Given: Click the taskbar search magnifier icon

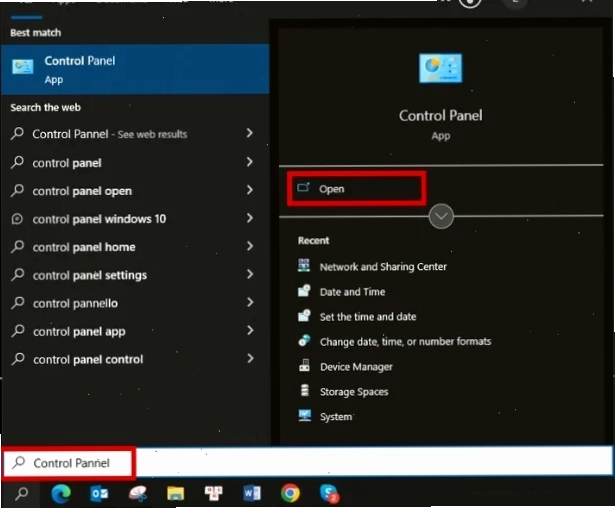Looking at the screenshot, I should [21, 493].
